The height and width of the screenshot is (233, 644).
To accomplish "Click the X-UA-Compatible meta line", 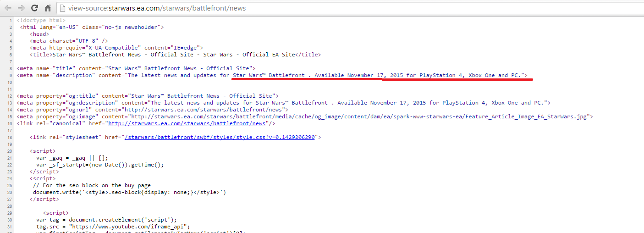I will point(116,48).
